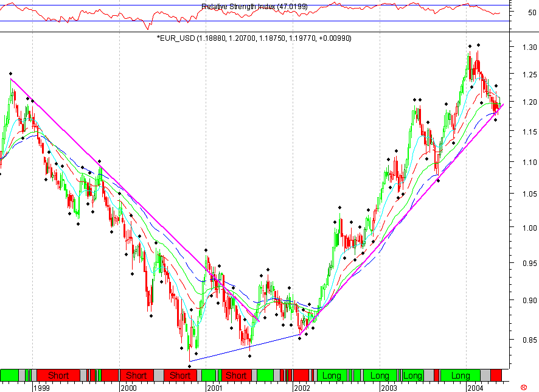Click the Long signal label above 2003

[380, 376]
